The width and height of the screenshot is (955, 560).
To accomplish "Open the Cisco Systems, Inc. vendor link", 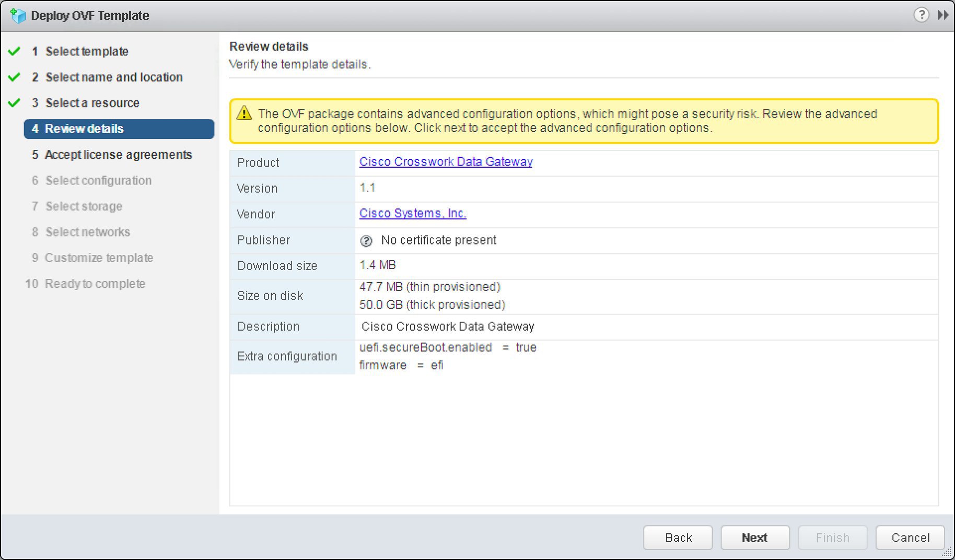I will coord(413,213).
